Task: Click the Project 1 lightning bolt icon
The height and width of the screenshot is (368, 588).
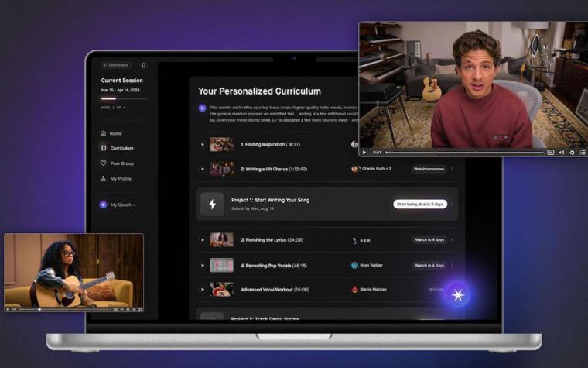Action: 212,204
